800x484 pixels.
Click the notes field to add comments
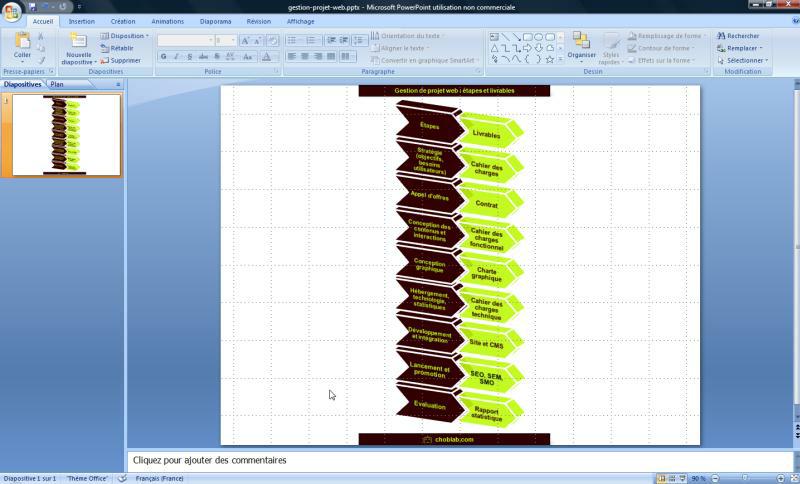tap(459, 461)
